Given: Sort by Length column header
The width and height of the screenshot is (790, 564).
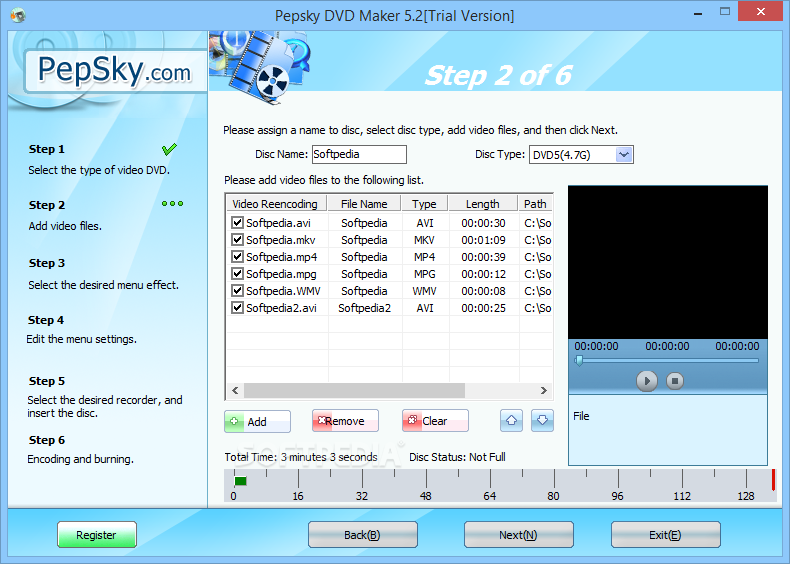Looking at the screenshot, I should pos(483,204).
